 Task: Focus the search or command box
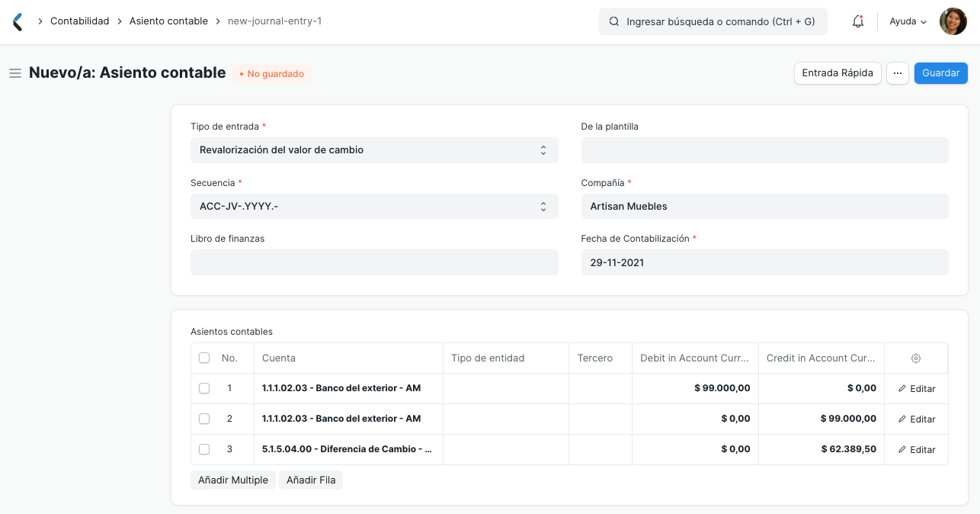click(x=713, y=21)
